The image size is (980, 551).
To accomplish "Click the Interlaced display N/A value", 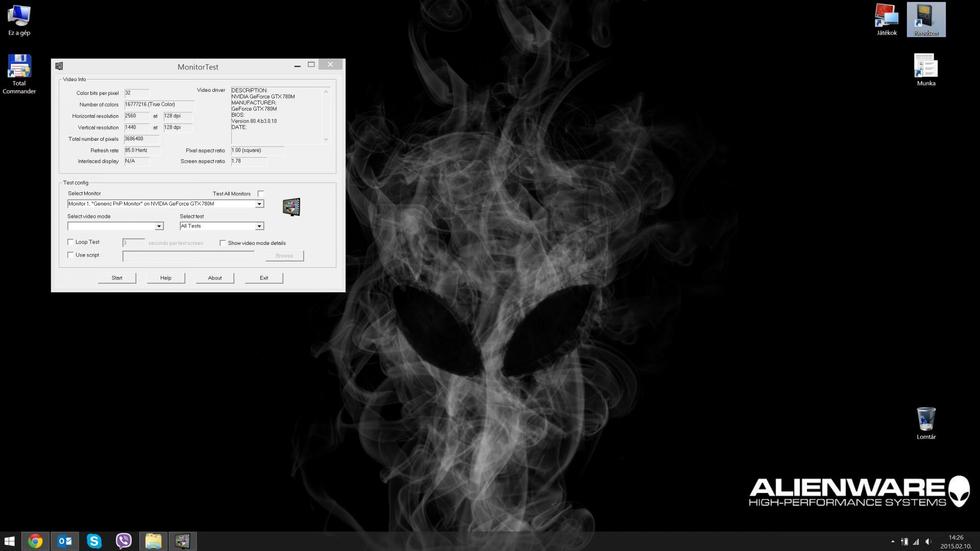I will (x=137, y=161).
